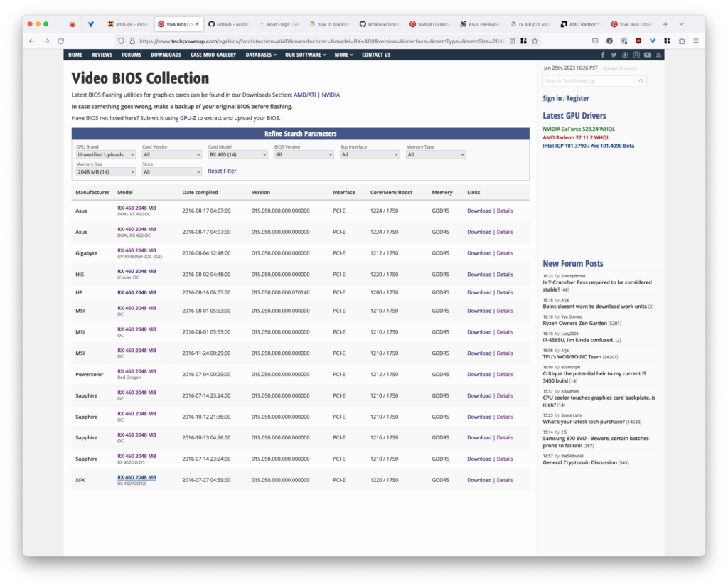Open the Memory Size dropdown
This screenshot has height=586, width=728.
pyautogui.click(x=106, y=171)
